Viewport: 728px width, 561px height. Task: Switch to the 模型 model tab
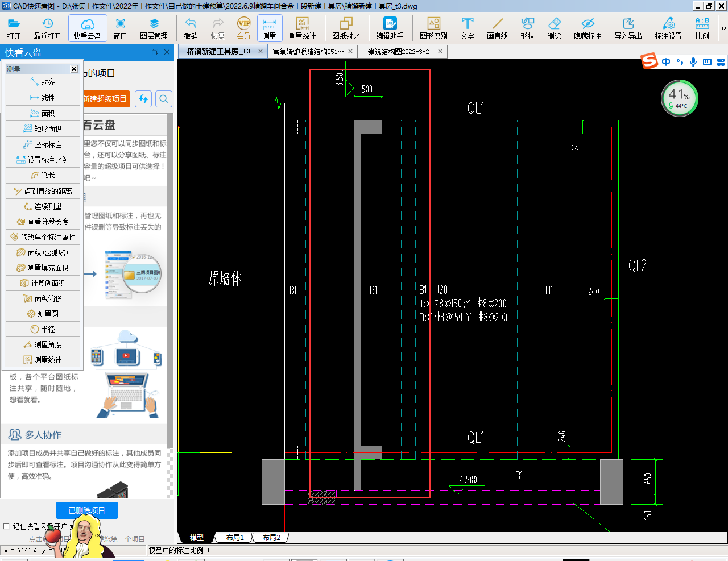(x=197, y=537)
